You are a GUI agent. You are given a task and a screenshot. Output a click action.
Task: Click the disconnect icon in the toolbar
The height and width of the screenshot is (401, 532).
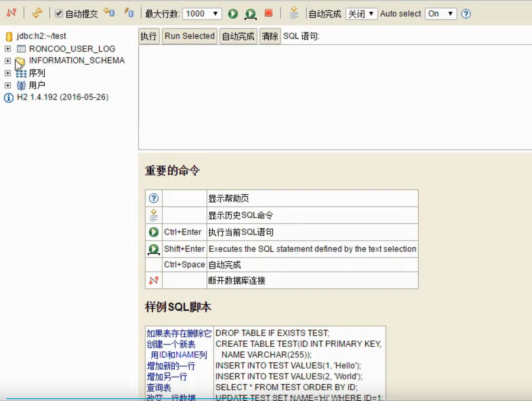(x=12, y=13)
